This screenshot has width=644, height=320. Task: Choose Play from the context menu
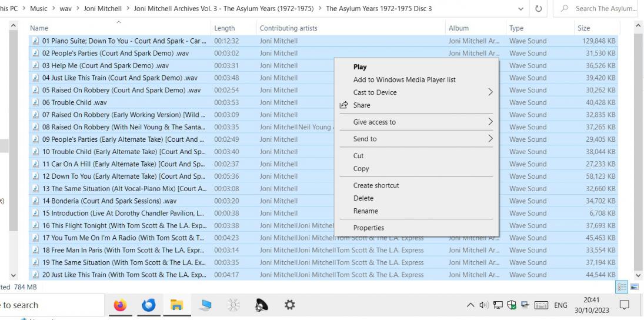[359, 67]
